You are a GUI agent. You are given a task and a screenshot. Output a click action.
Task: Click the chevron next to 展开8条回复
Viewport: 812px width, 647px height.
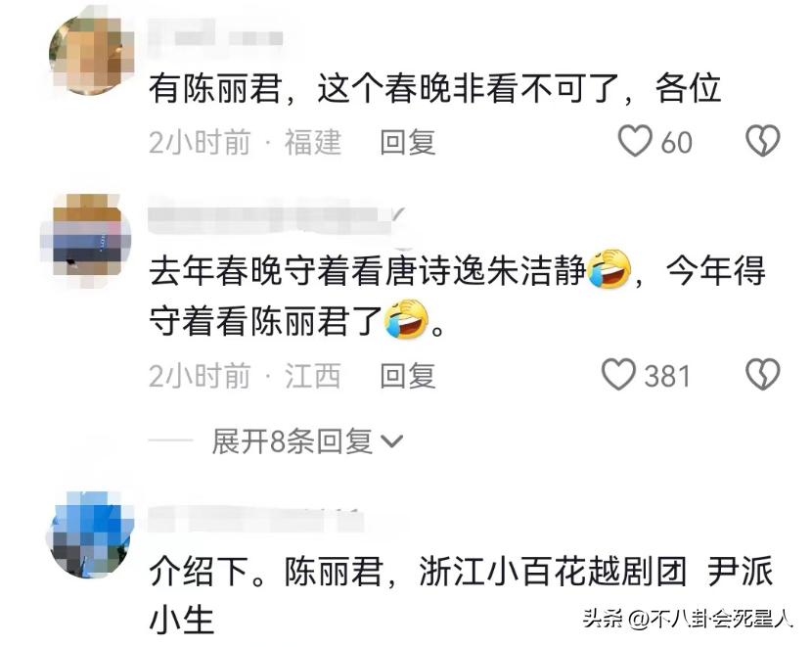(391, 441)
